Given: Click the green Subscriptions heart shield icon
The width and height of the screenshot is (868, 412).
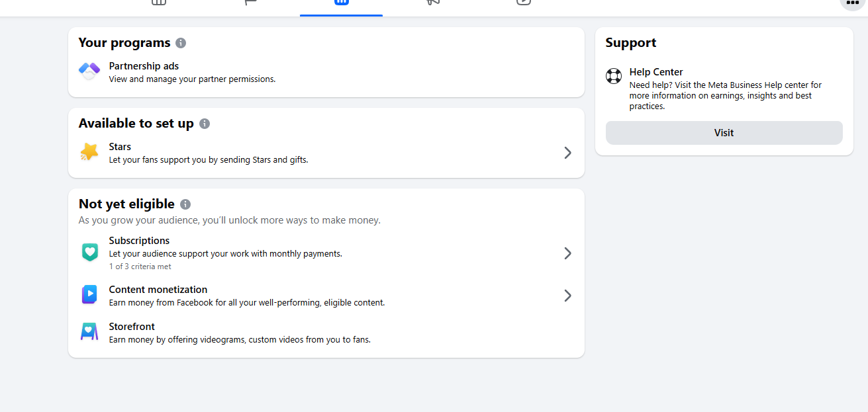Looking at the screenshot, I should coord(89,252).
